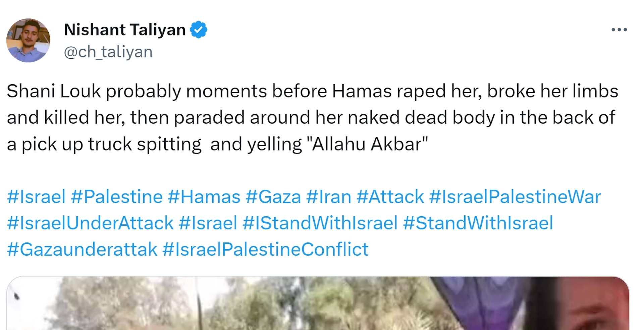
Task: Click the #Hamas hashtag
Action: tap(204, 197)
